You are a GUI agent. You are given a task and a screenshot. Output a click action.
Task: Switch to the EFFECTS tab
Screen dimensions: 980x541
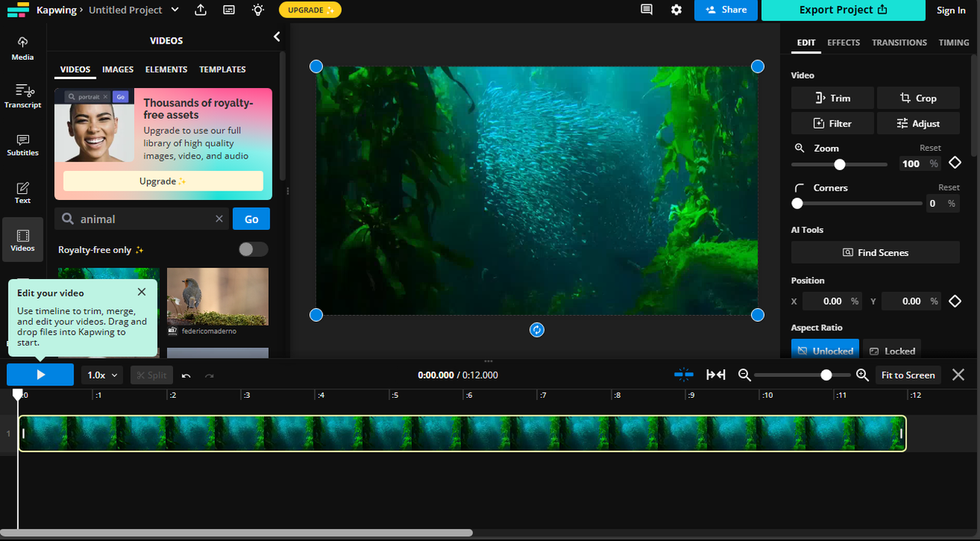[x=844, y=43]
